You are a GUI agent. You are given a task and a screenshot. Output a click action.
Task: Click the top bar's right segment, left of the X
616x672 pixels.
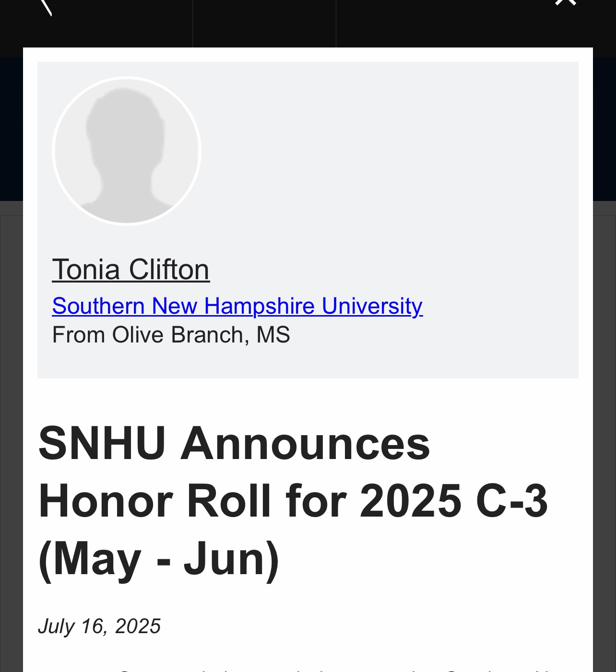(x=441, y=24)
